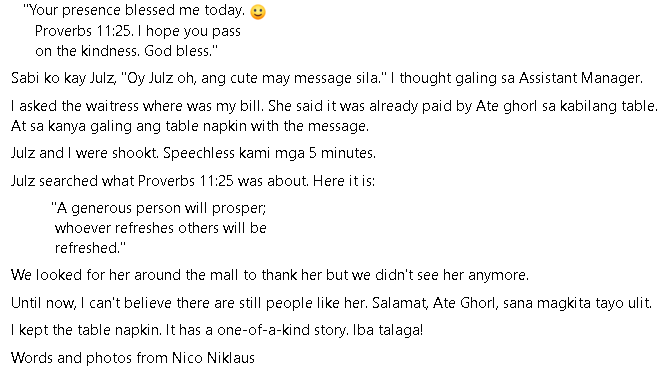Click the sentence beginning 'Until now, I can't believe'
Image resolution: width=669 pixels, height=373 pixels.
coord(189,303)
